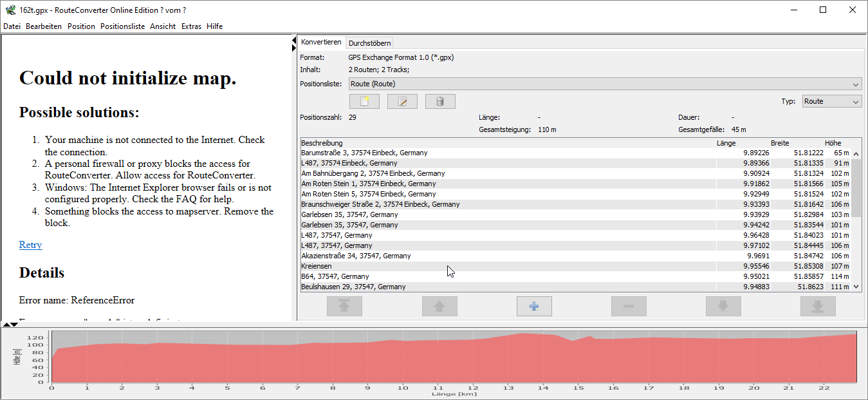Click the RouteConverter app icon in title bar
The image size is (868, 400).
10,10
